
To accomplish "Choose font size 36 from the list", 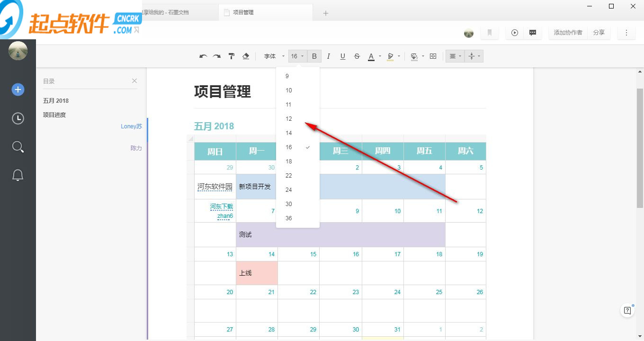I will [298, 218].
